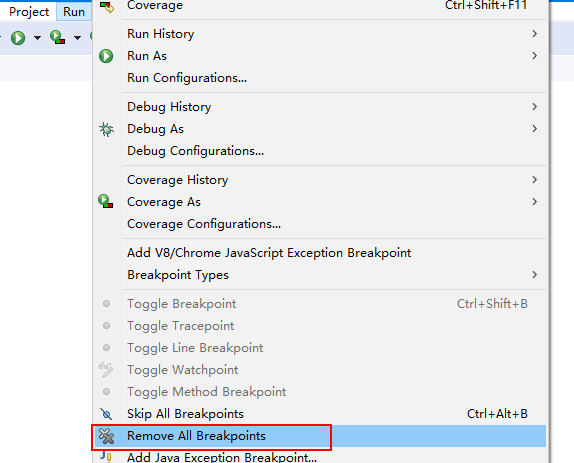Click the Run menu in menu bar
The image size is (574, 463).
pos(74,12)
